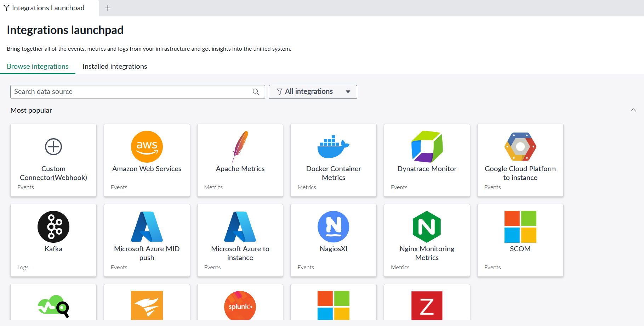The height and width of the screenshot is (326, 644).
Task: Open Apache Metrics card title
Action: pyautogui.click(x=240, y=169)
